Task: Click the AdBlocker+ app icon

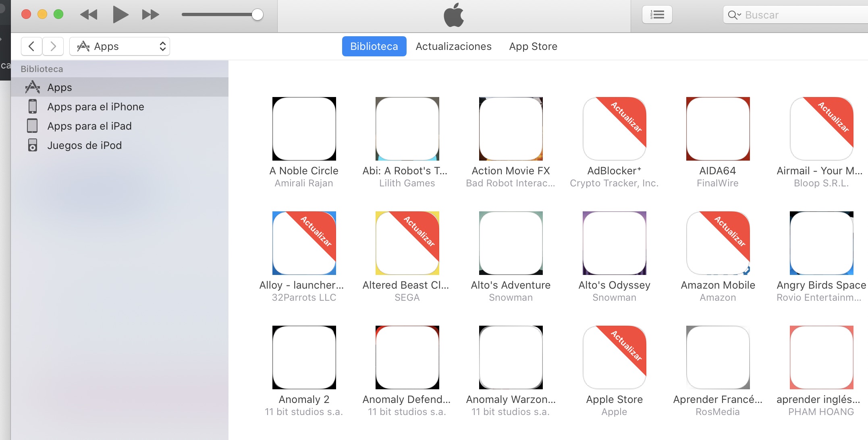Action: [x=614, y=129]
